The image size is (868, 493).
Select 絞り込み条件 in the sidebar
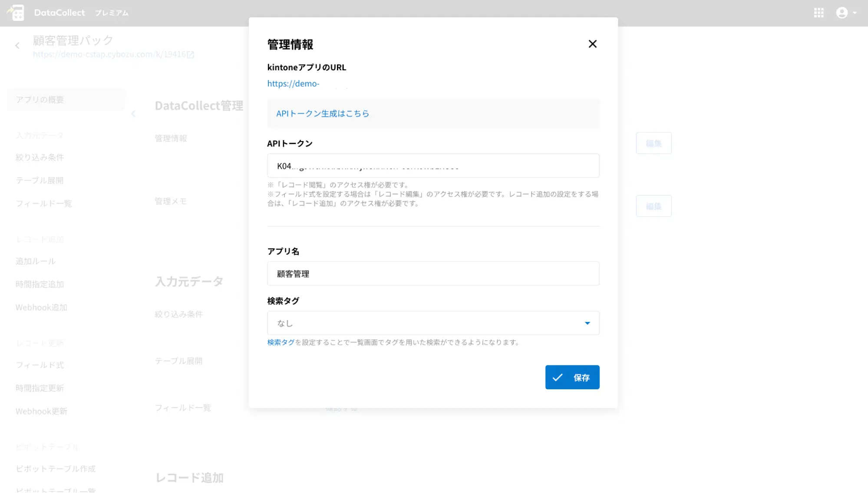[x=40, y=157]
